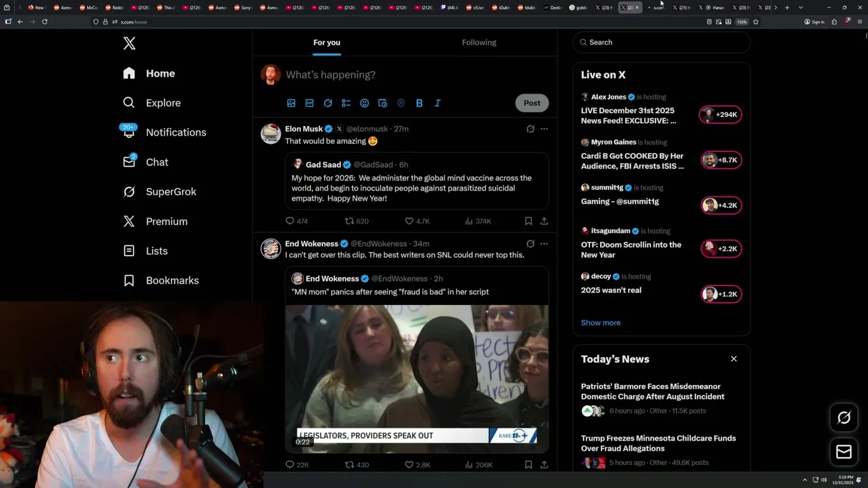Click Sign in in browser toolbar
Image resolution: width=868 pixels, height=488 pixels.
tap(814, 22)
